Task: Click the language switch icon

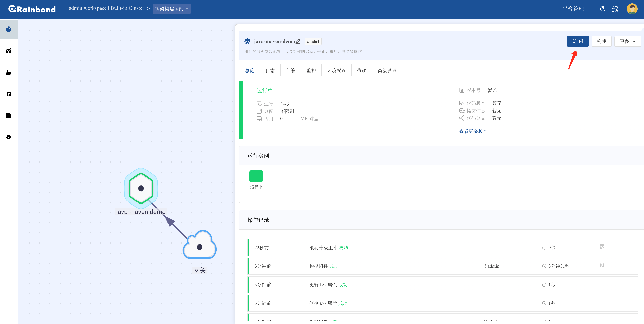Action: 615,9
